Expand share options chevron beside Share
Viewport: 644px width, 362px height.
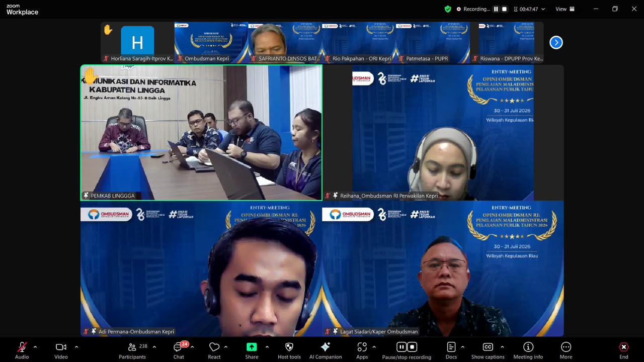coord(267,347)
